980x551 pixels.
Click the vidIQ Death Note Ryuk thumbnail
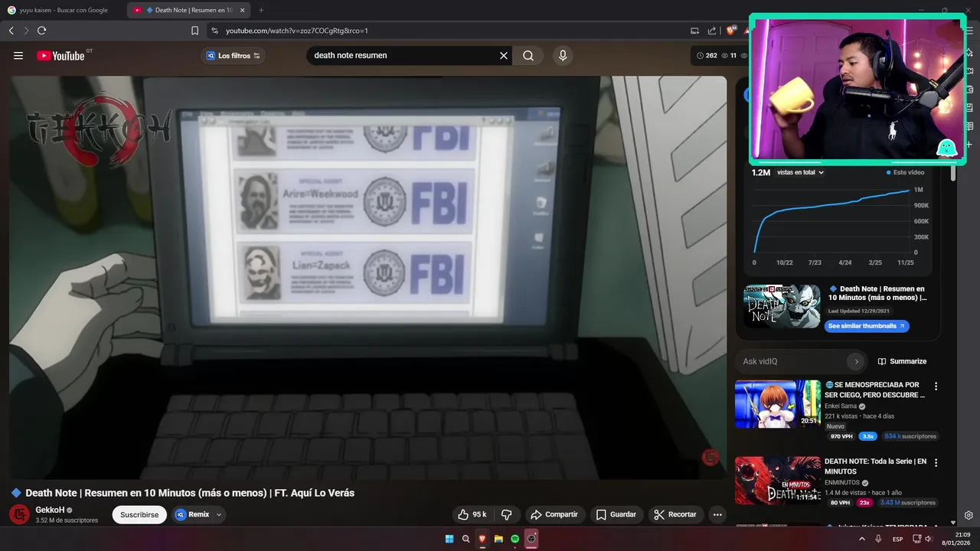(x=782, y=306)
